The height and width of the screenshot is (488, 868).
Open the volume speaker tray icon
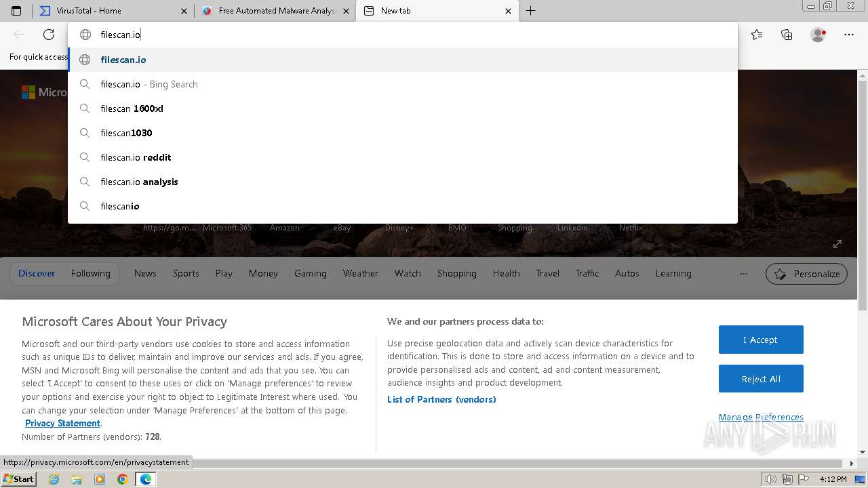click(x=771, y=479)
